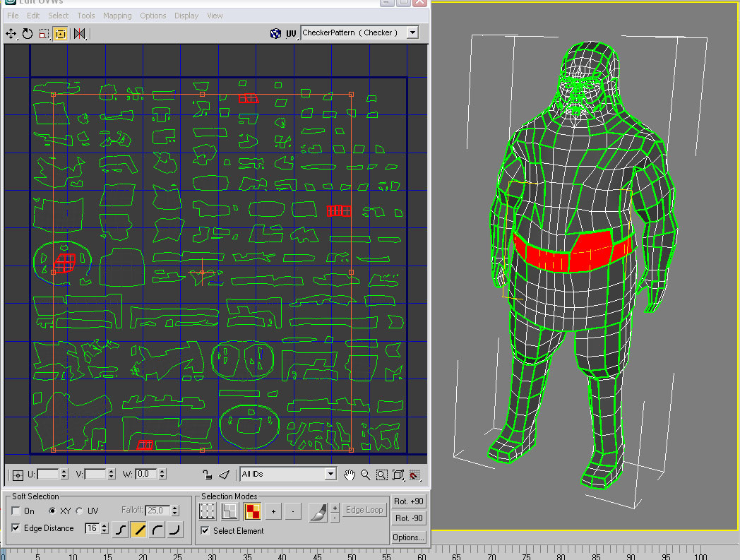Uncheck the Select Element checkbox
The width and height of the screenshot is (740, 560).
pos(205,531)
